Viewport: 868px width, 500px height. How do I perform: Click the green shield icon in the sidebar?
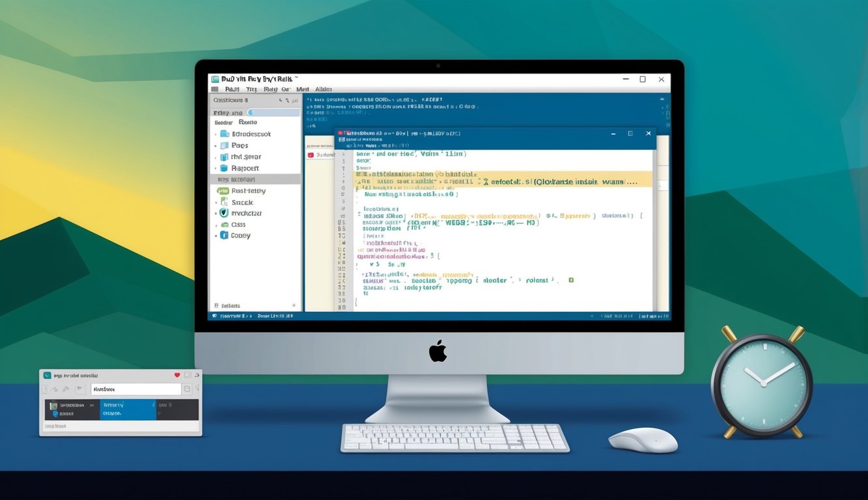pos(224,213)
